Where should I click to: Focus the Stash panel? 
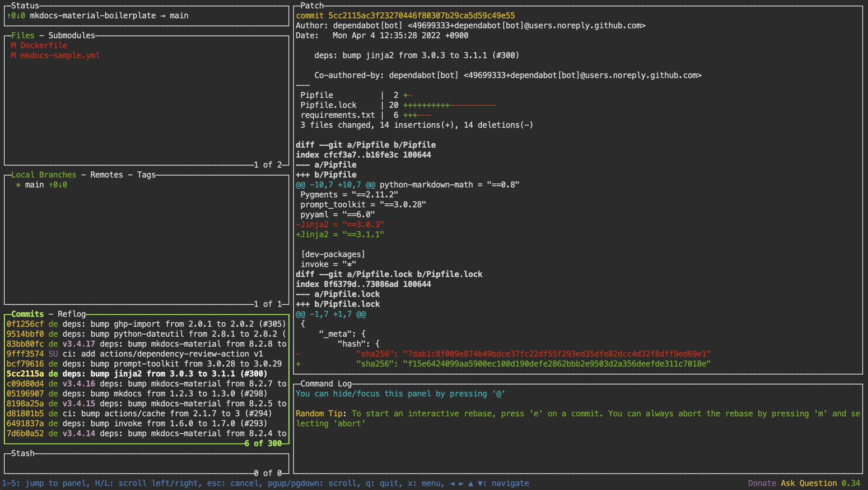tap(146, 463)
